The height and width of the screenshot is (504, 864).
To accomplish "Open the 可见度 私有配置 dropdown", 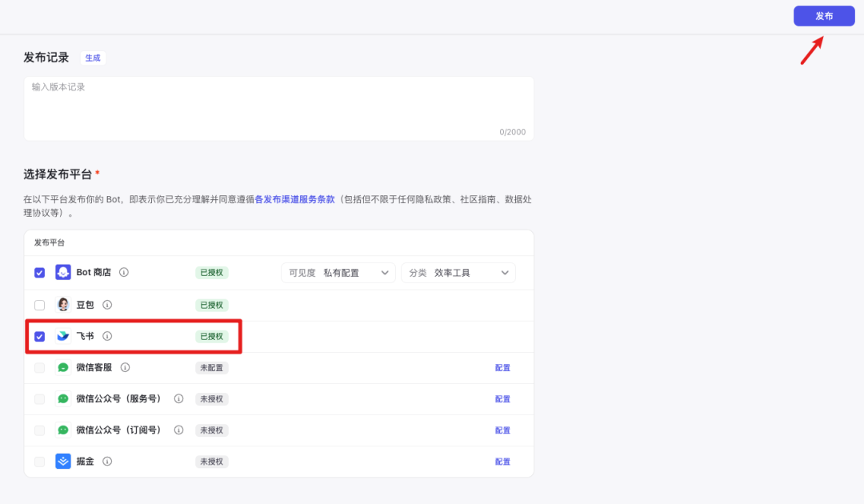I will (x=338, y=273).
